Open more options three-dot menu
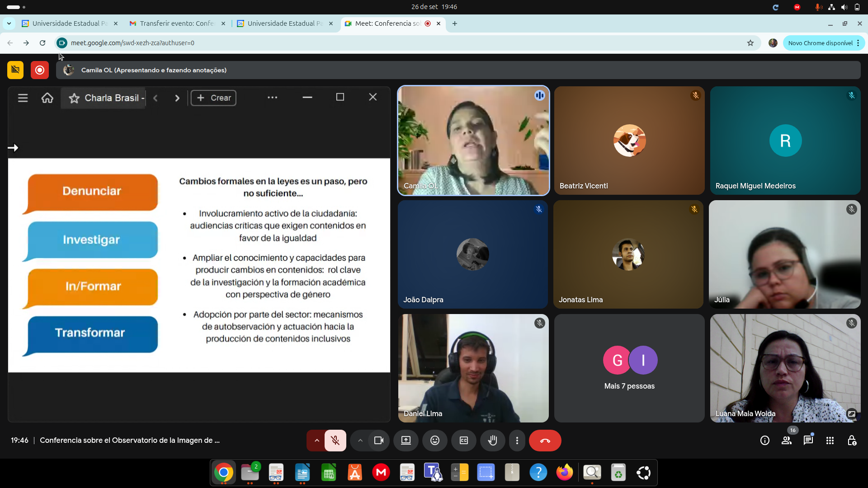This screenshot has width=868, height=488. (x=517, y=441)
